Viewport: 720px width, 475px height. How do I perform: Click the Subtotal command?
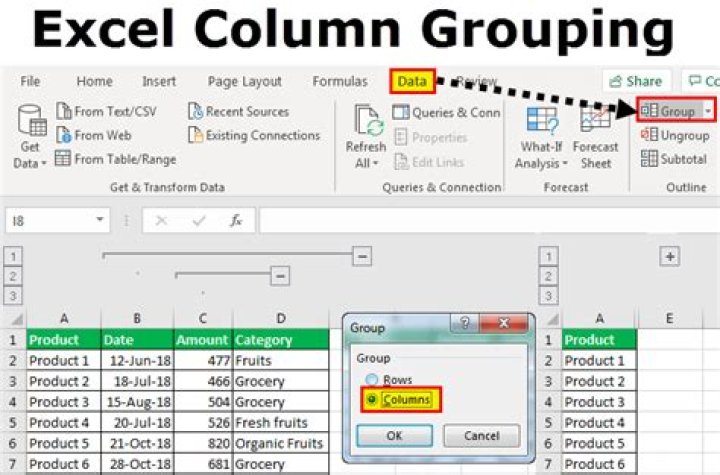674,159
